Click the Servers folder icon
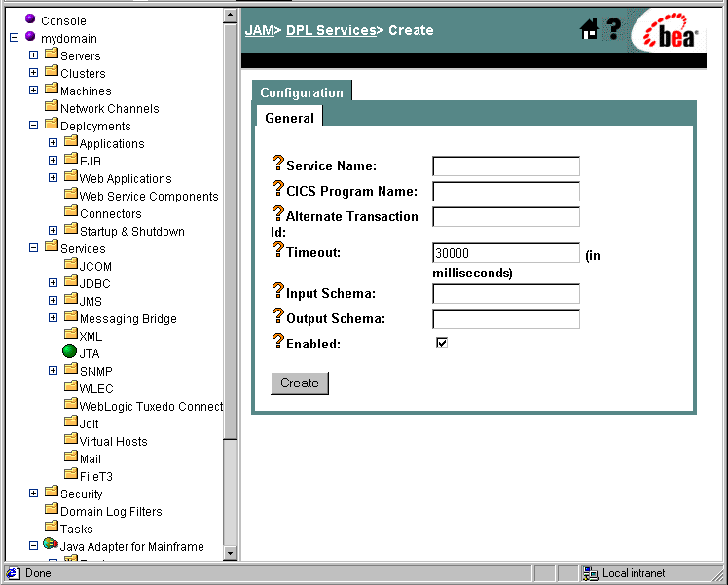 [52, 54]
